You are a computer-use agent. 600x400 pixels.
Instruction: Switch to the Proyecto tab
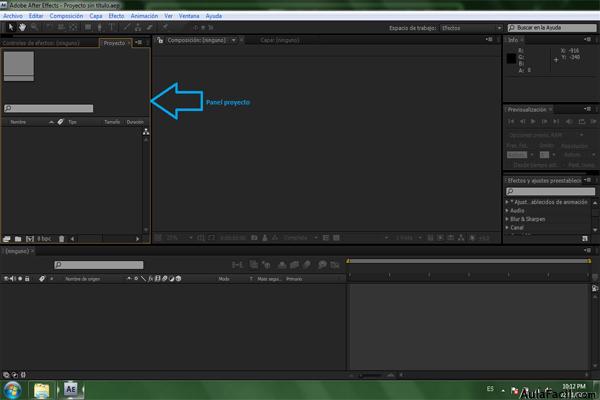114,43
